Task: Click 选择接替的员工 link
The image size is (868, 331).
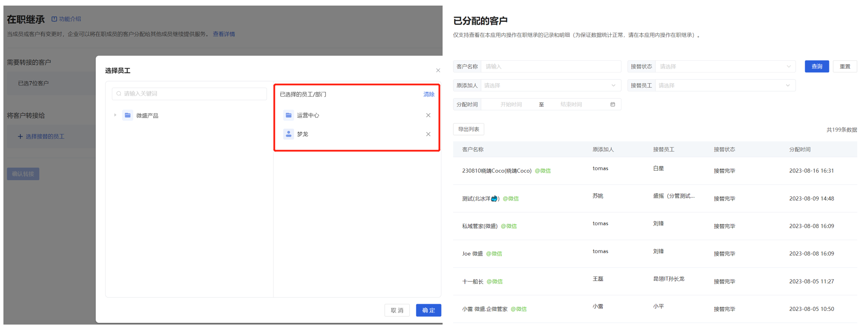Action: (x=41, y=136)
